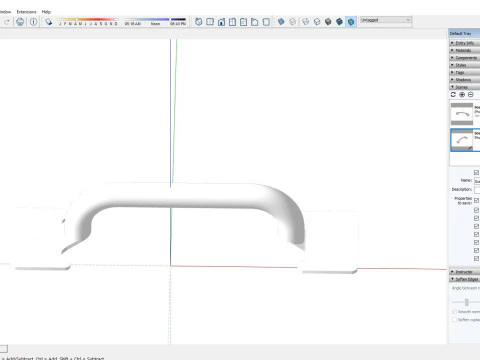The height and width of the screenshot is (360, 480).
Task: Expand the Styles panel
Action: (x=464, y=65)
